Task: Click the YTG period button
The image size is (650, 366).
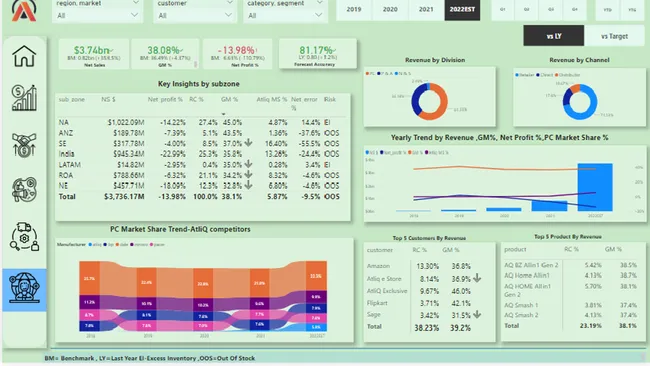Action: point(632,9)
